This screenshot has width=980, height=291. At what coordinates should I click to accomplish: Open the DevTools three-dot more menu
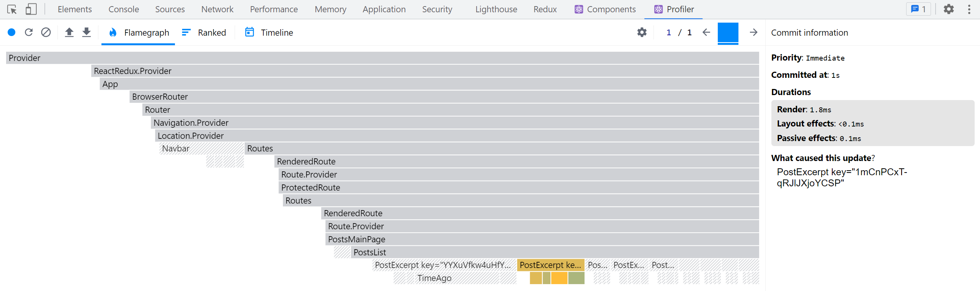tap(969, 9)
